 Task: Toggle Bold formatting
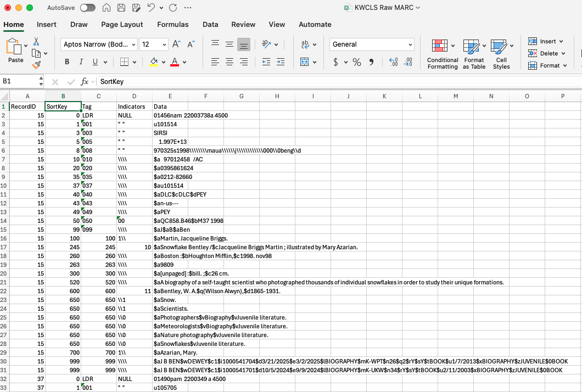point(67,62)
